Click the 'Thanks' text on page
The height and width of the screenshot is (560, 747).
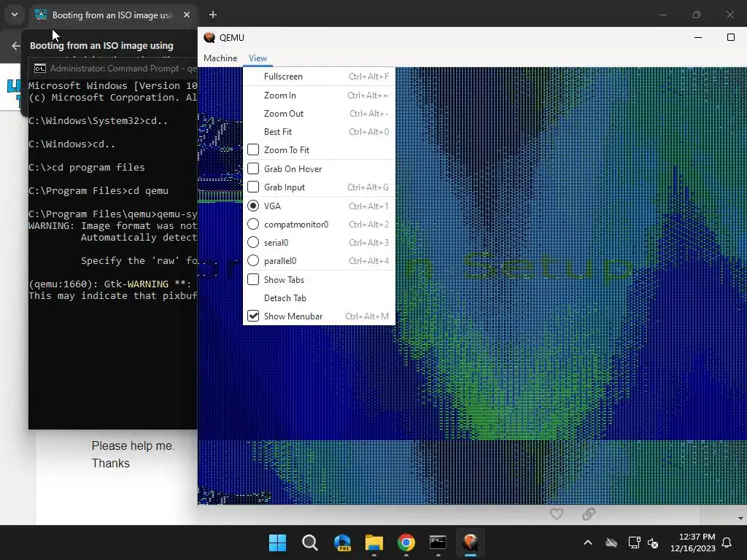(x=111, y=463)
